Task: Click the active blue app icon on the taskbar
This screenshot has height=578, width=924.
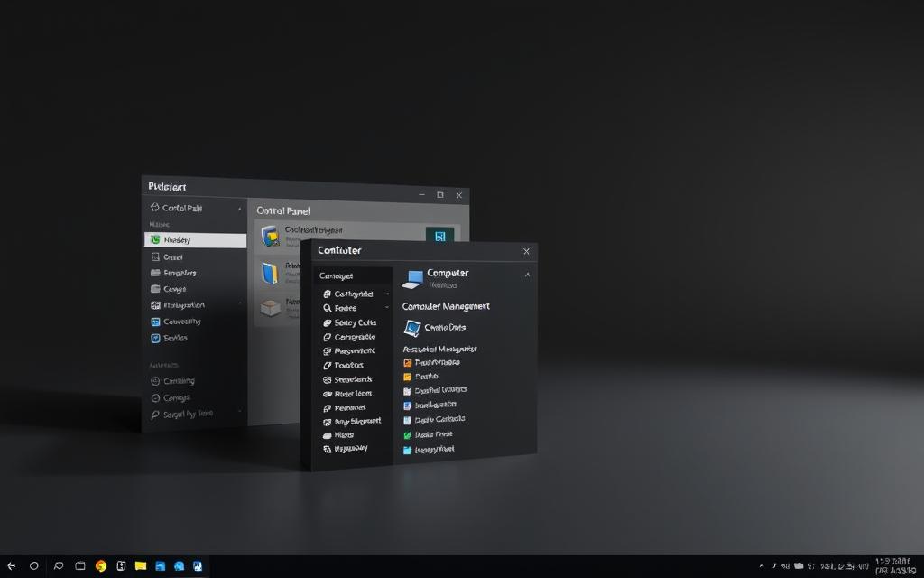Action: (198, 566)
